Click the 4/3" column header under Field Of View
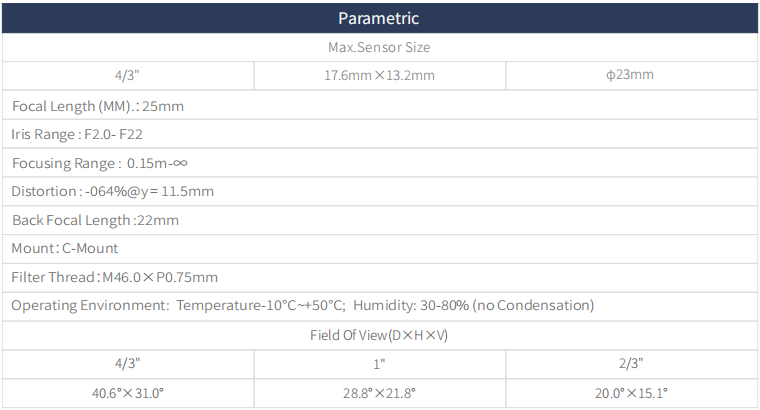The image size is (760, 410). (127, 363)
